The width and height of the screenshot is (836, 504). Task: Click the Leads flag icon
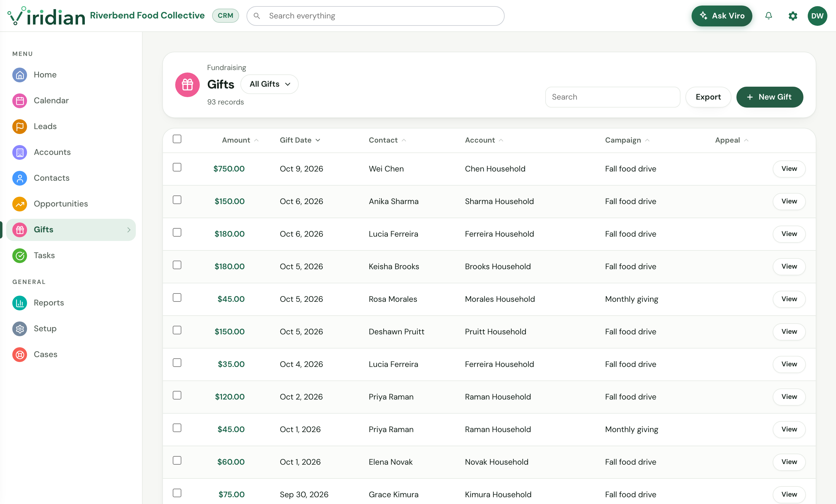coord(20,127)
